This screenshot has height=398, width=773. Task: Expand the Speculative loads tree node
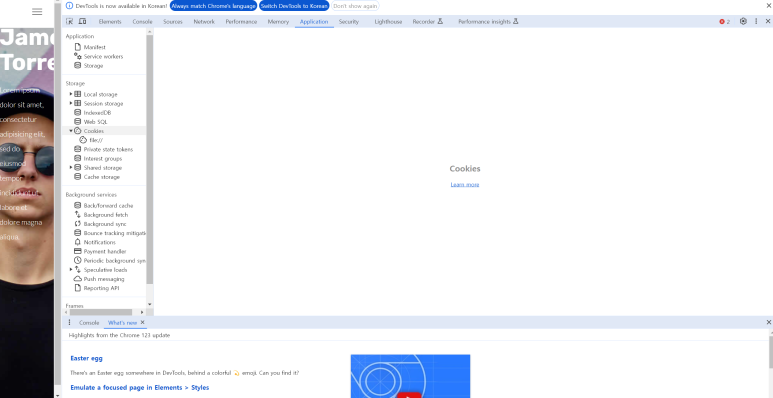click(71, 269)
